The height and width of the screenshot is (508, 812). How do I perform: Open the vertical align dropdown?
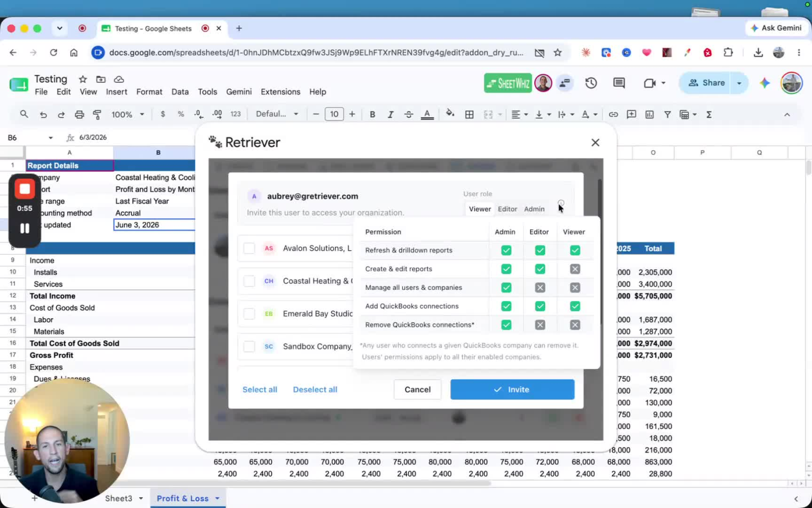(542, 114)
